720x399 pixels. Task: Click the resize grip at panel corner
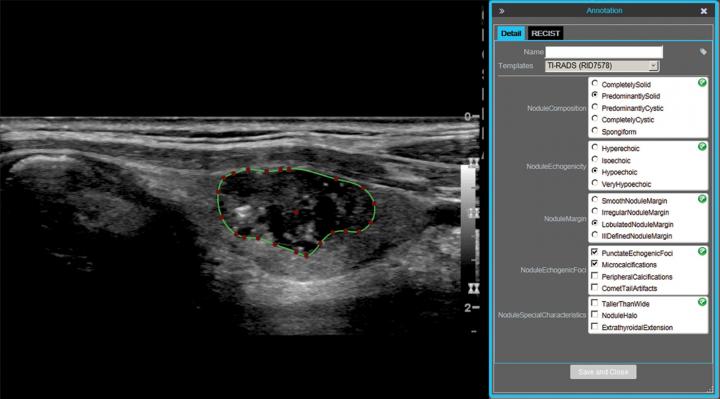(x=711, y=390)
